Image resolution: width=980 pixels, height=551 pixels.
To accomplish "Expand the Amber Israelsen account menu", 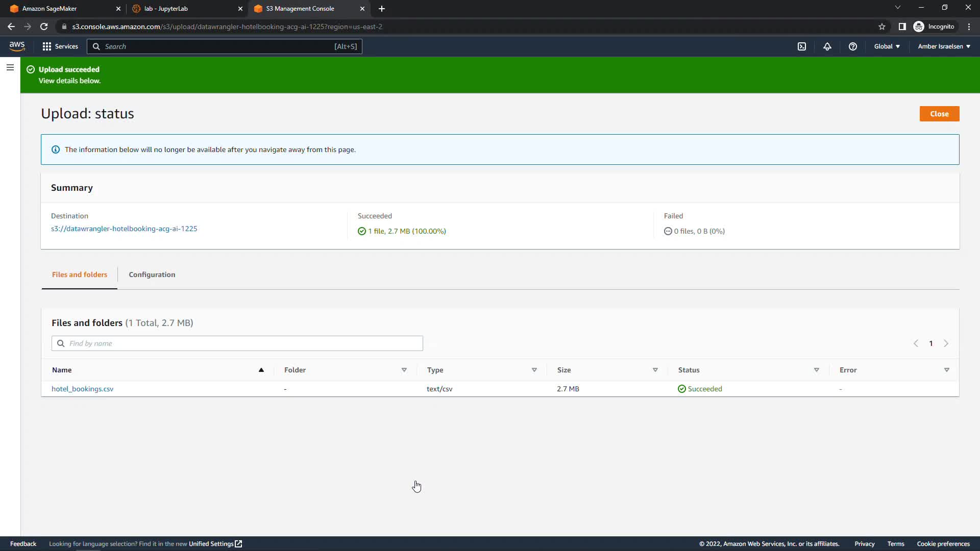I will pos(944,46).
